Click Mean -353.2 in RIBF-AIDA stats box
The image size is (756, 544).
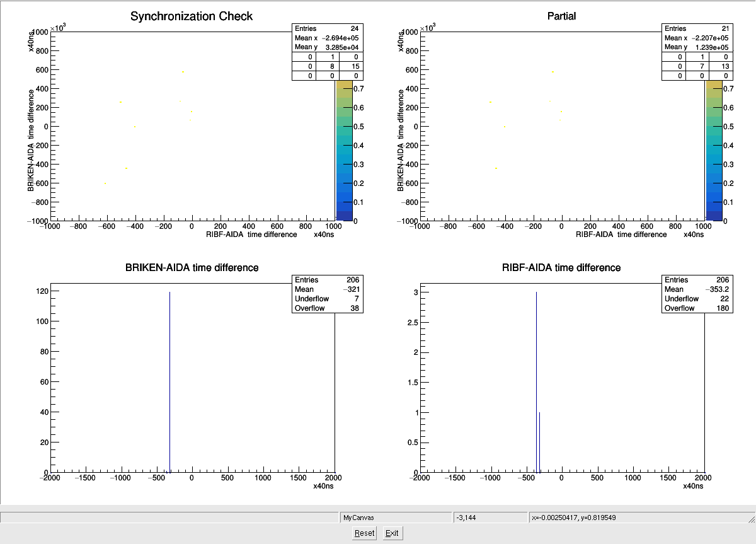click(x=697, y=289)
